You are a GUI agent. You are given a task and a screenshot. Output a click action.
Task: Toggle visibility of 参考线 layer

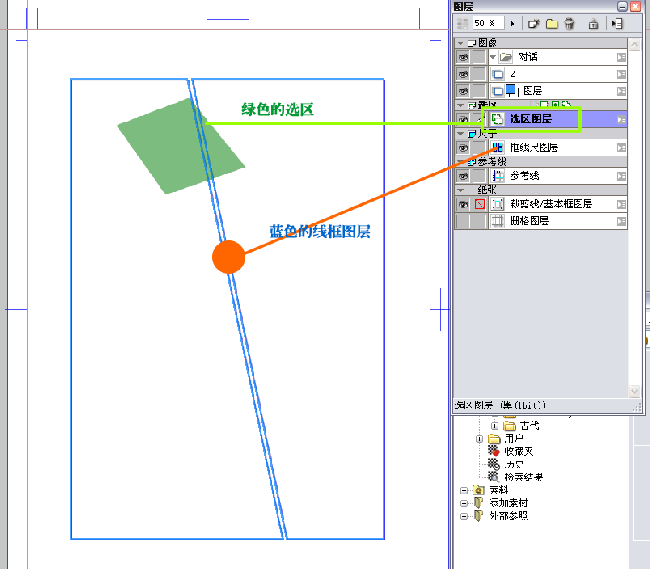463,176
